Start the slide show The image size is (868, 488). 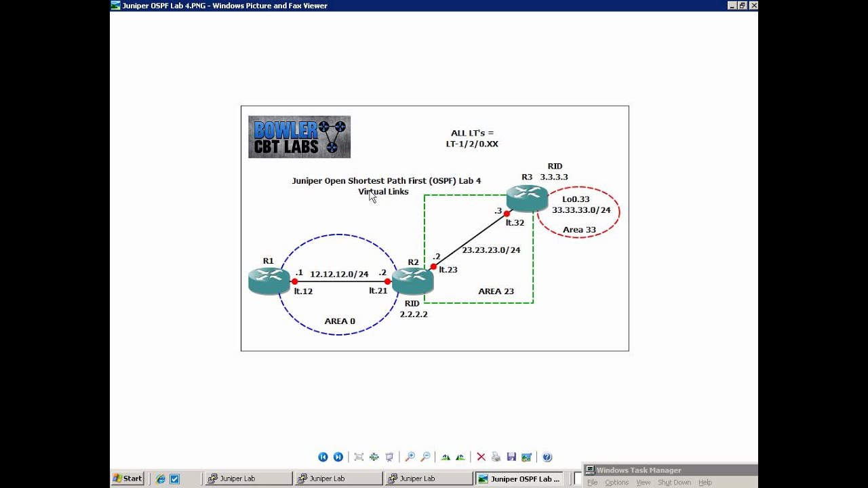point(389,457)
